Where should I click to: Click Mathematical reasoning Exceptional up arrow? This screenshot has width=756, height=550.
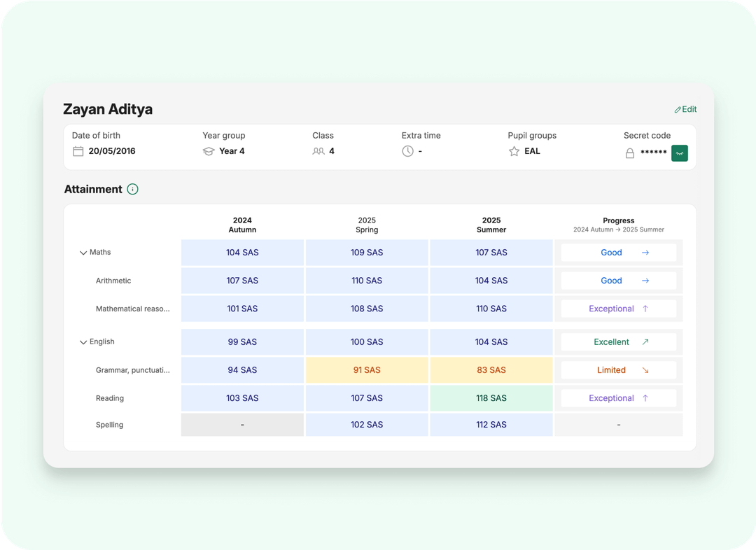pos(645,309)
